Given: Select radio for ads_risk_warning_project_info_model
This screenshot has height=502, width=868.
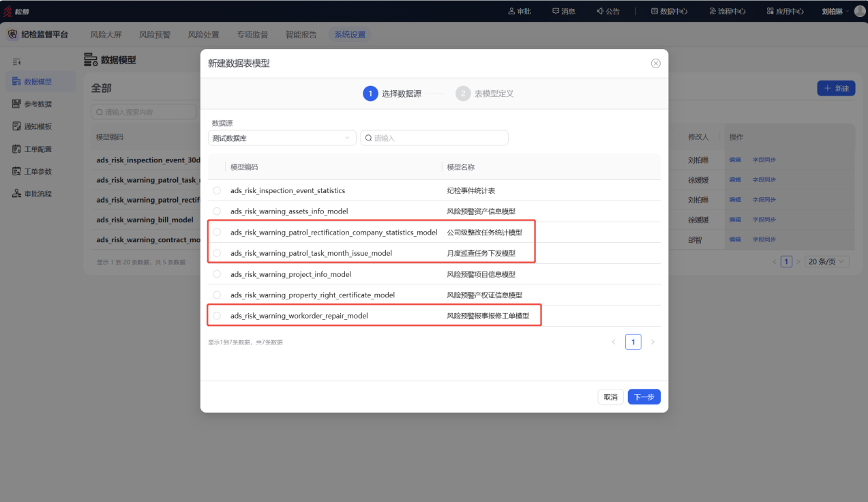Looking at the screenshot, I should pyautogui.click(x=217, y=274).
